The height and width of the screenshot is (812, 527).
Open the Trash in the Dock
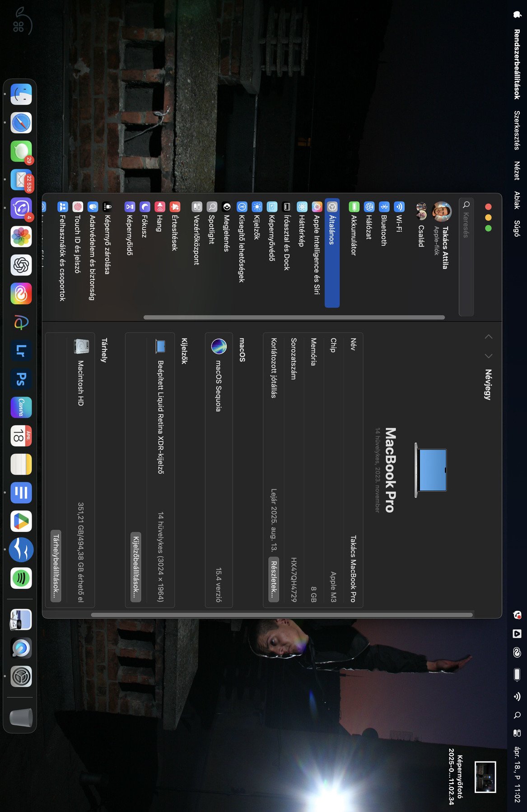pos(21,717)
